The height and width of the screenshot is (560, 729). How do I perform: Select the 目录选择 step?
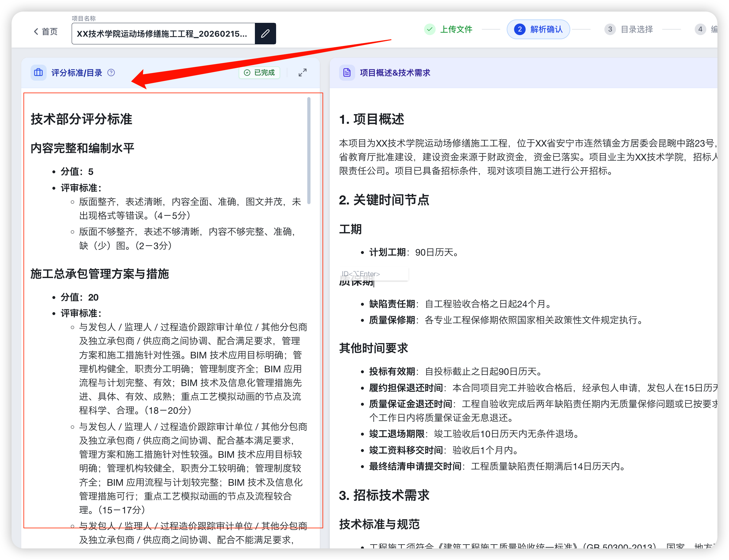click(636, 29)
